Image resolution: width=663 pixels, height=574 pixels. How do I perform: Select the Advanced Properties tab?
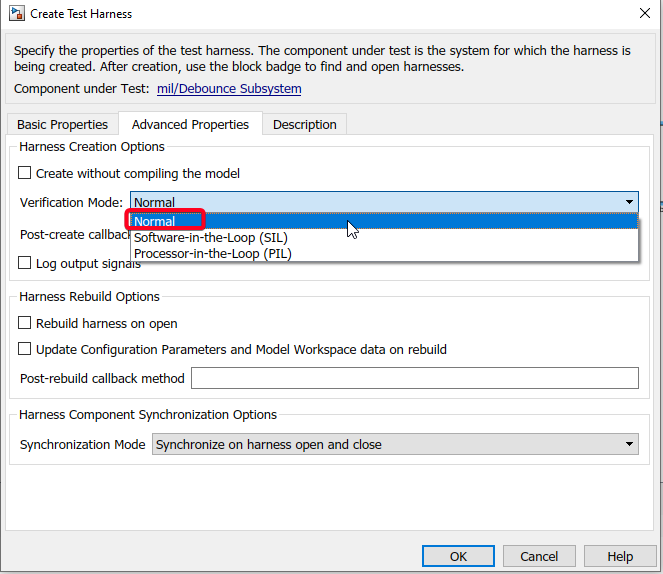click(x=190, y=125)
